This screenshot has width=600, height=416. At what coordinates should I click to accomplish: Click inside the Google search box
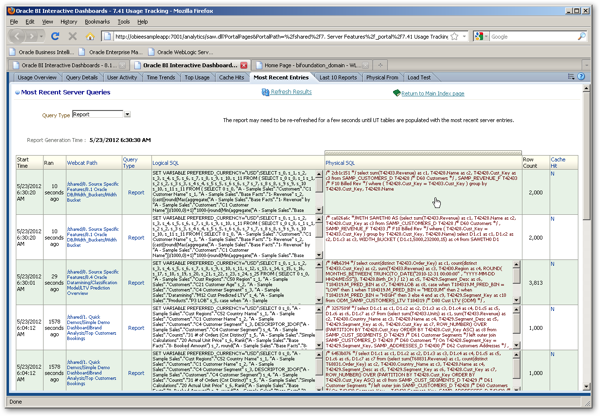[533, 37]
